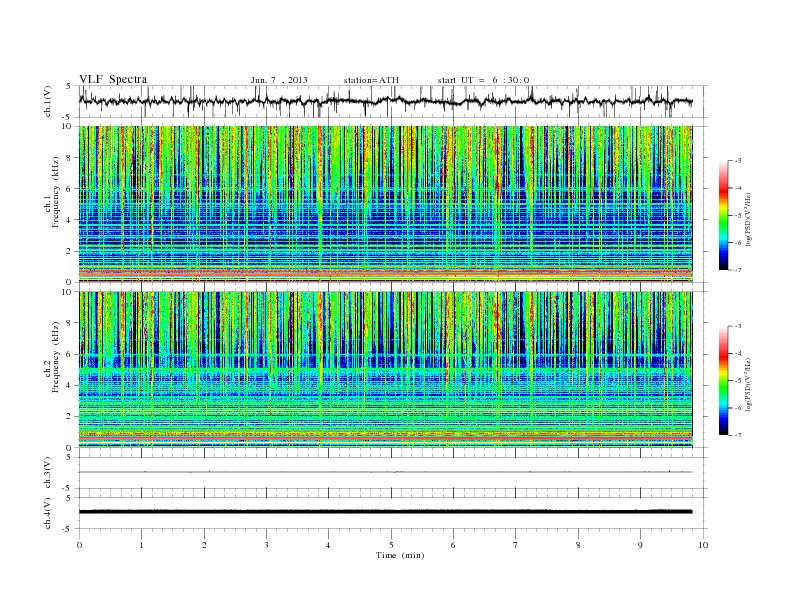
Task: Click the ch.1 spectrogram color bar
Action: pyautogui.click(x=723, y=216)
